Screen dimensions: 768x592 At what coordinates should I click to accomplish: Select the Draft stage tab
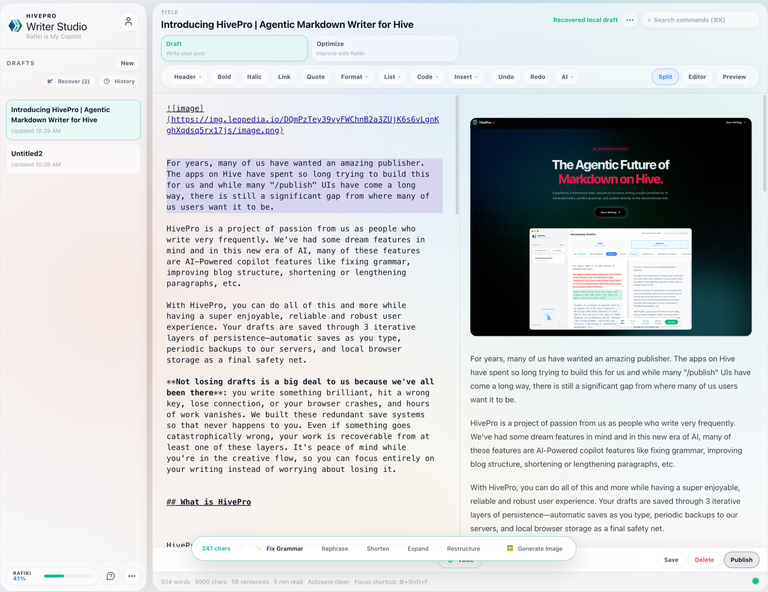pos(234,48)
